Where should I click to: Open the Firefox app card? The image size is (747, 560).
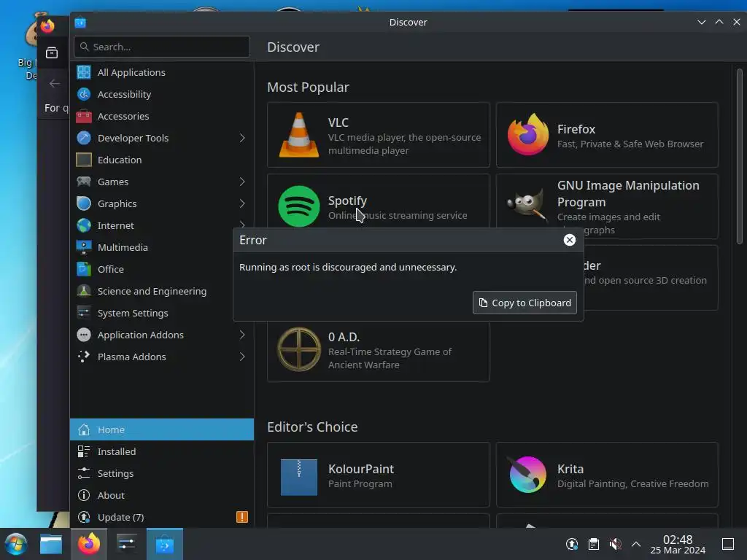(x=607, y=135)
